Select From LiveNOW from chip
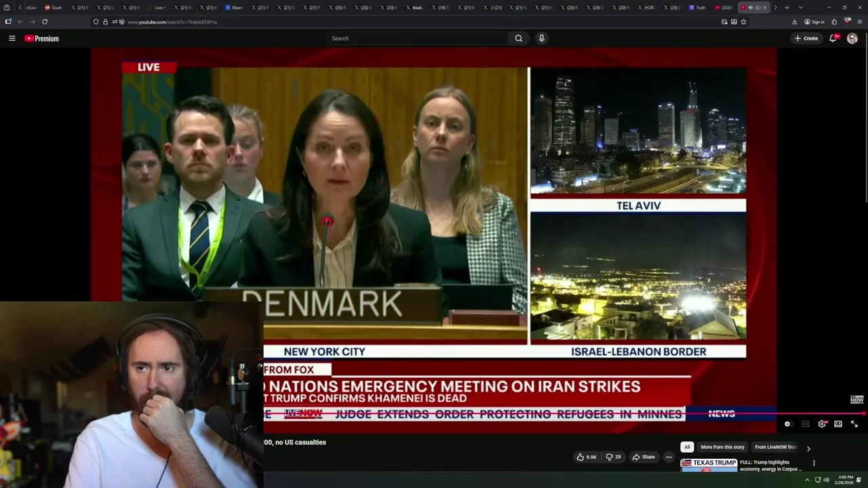868x488 pixels. (x=776, y=447)
